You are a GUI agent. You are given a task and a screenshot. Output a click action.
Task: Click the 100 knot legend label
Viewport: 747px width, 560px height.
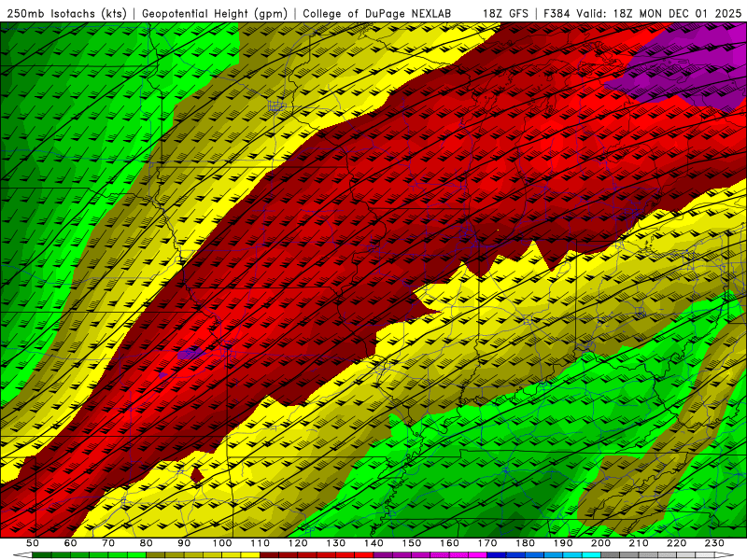point(222,543)
